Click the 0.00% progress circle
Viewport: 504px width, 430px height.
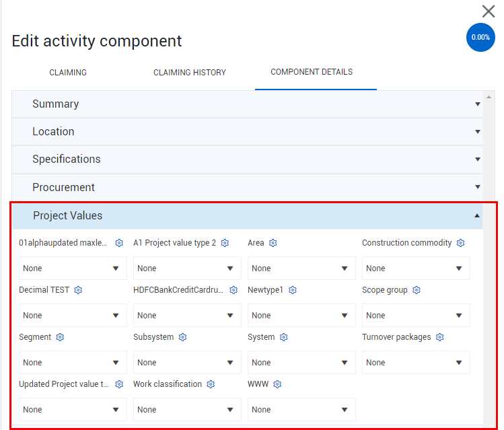[480, 37]
